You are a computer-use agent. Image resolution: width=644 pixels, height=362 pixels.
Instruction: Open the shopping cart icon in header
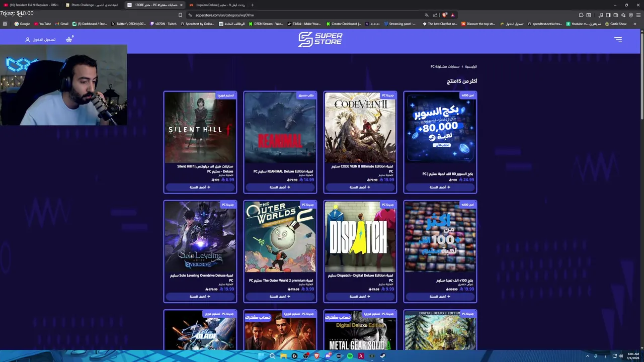coord(69,39)
